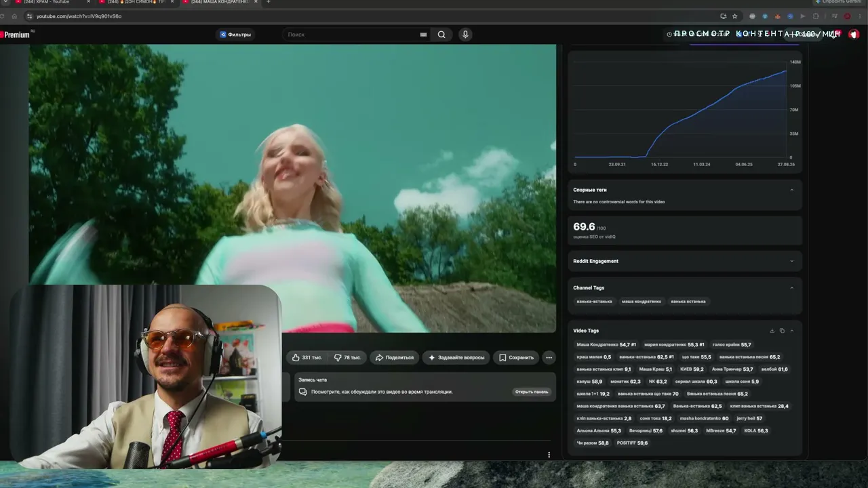
Task: Open the on-screen keyboard icon in search box
Action: coord(423,35)
